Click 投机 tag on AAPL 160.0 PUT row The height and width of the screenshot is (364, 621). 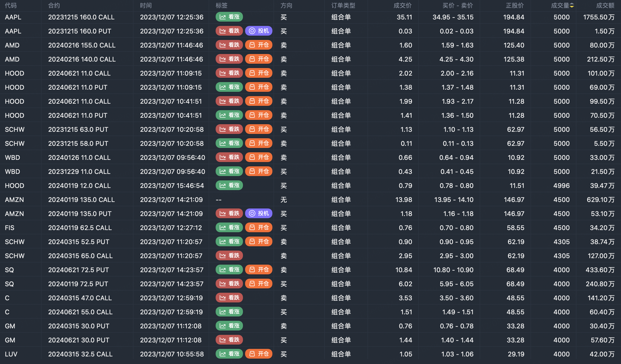[x=259, y=31]
